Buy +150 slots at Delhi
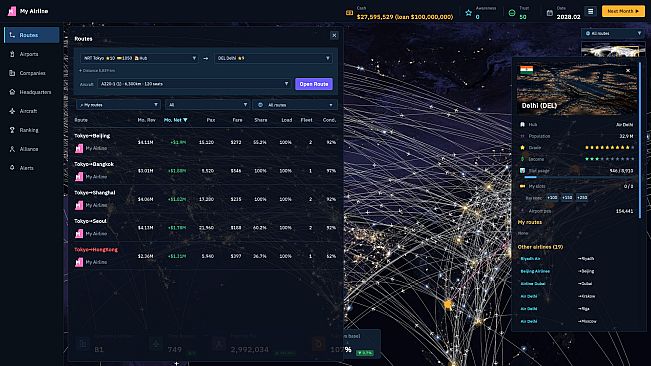Viewport: 651px width, 366px height. point(567,198)
